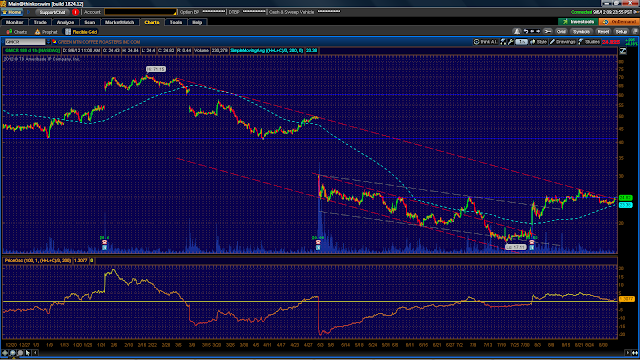The image size is (640, 360).
Task: Open chart settings wrench icon
Action: 510,42
